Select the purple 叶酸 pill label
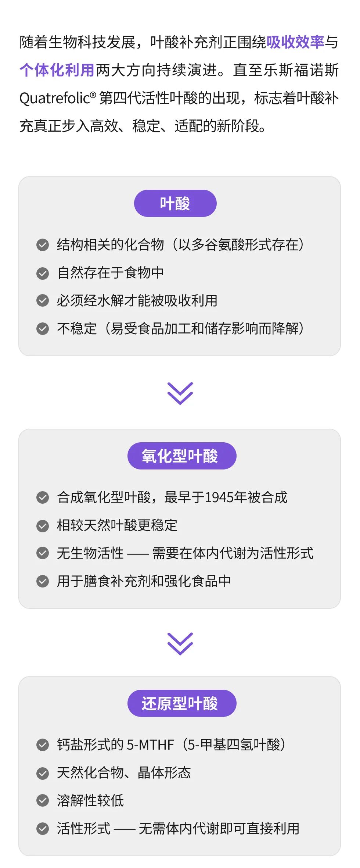Image resolution: width=360 pixels, height=868 pixels. point(175,203)
